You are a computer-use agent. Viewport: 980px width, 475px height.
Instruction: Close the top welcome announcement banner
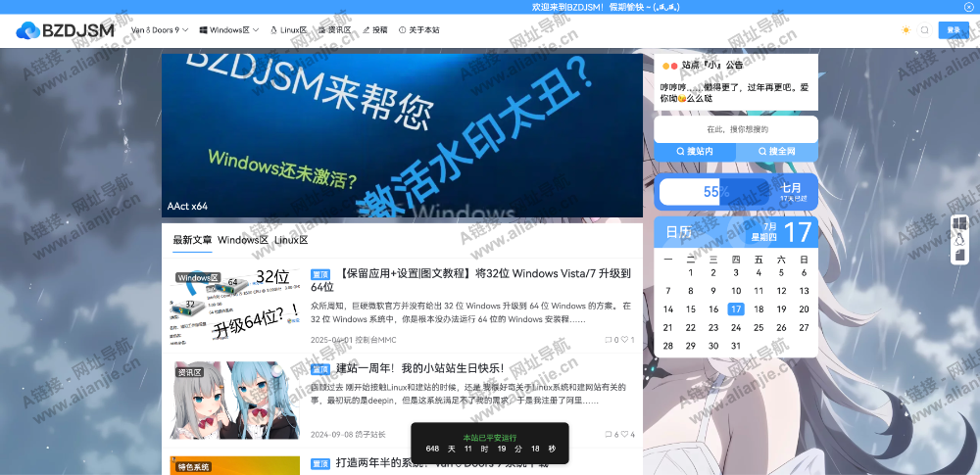click(969, 7)
